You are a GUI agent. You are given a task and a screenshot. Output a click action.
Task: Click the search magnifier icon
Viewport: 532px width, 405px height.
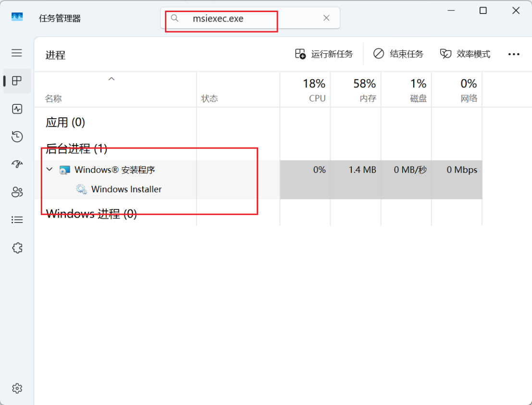pyautogui.click(x=174, y=18)
